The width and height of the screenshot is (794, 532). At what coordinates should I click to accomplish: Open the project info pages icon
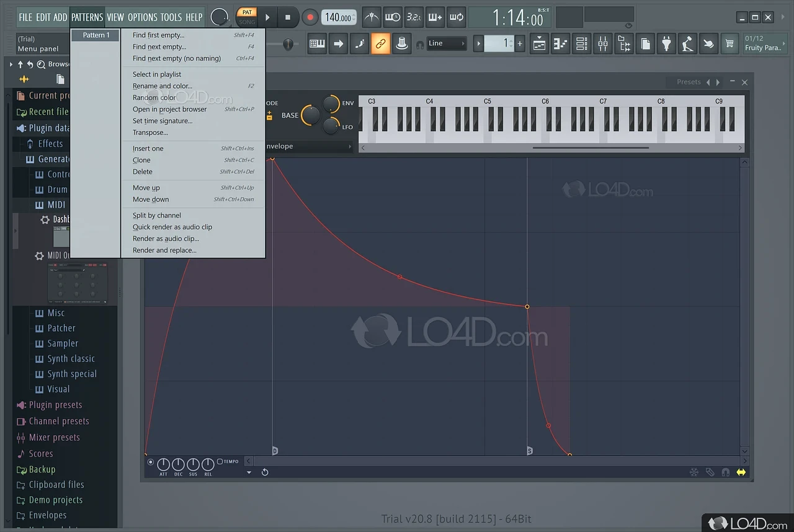(646, 43)
